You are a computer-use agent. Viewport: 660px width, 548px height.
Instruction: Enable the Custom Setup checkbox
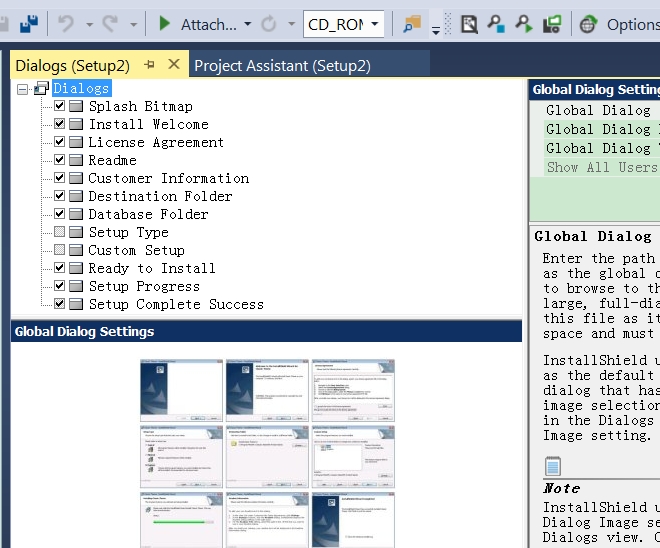click(59, 250)
